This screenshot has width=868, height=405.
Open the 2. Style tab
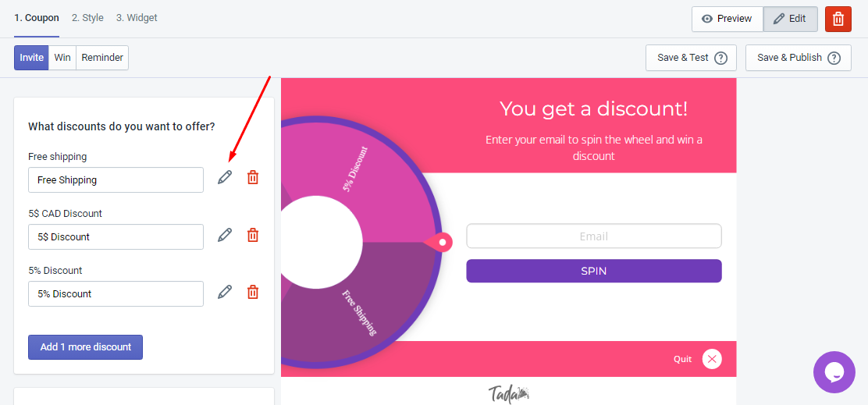[87, 18]
